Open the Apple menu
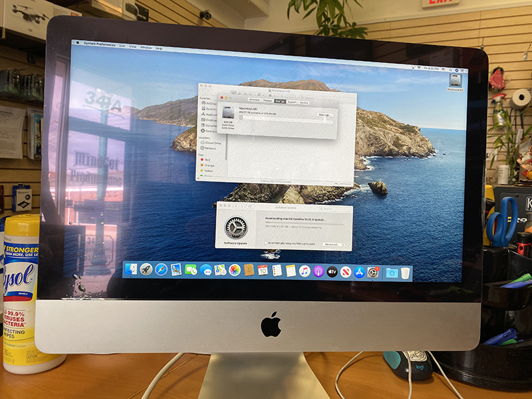 coord(78,43)
